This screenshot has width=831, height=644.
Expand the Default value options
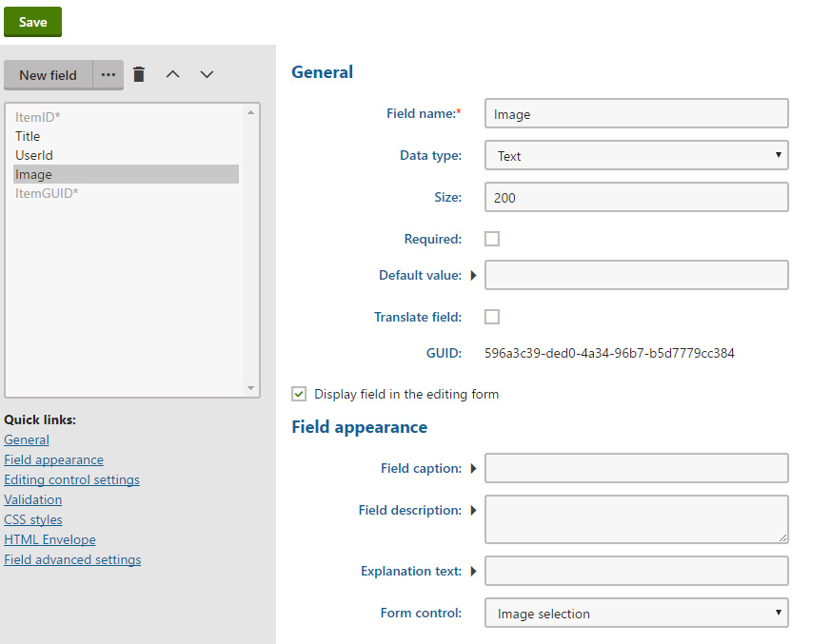tap(473, 275)
